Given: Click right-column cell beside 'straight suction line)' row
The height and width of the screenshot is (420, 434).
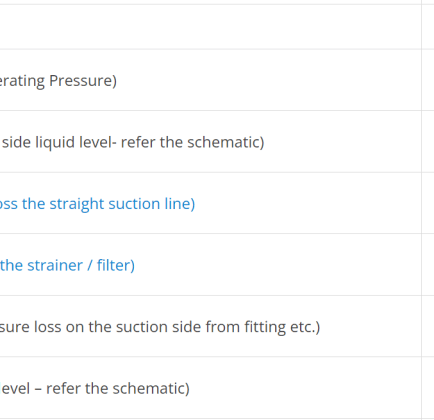Looking at the screenshot, I should 428,203.
